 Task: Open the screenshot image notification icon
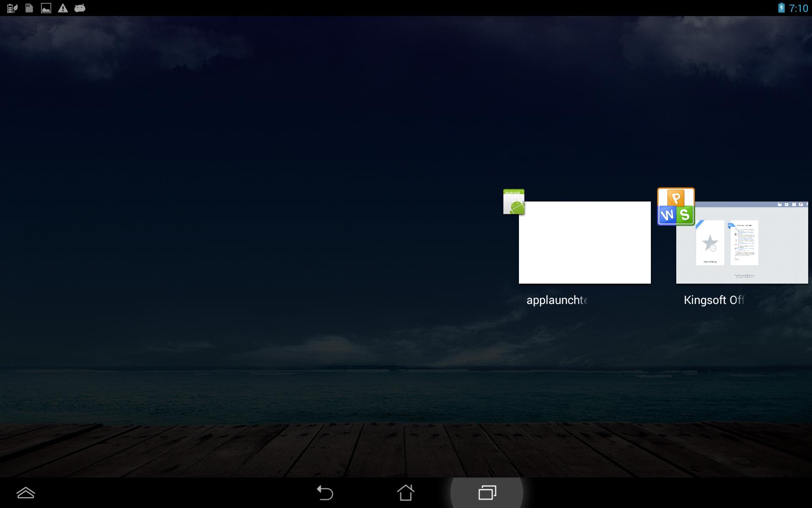coord(46,8)
